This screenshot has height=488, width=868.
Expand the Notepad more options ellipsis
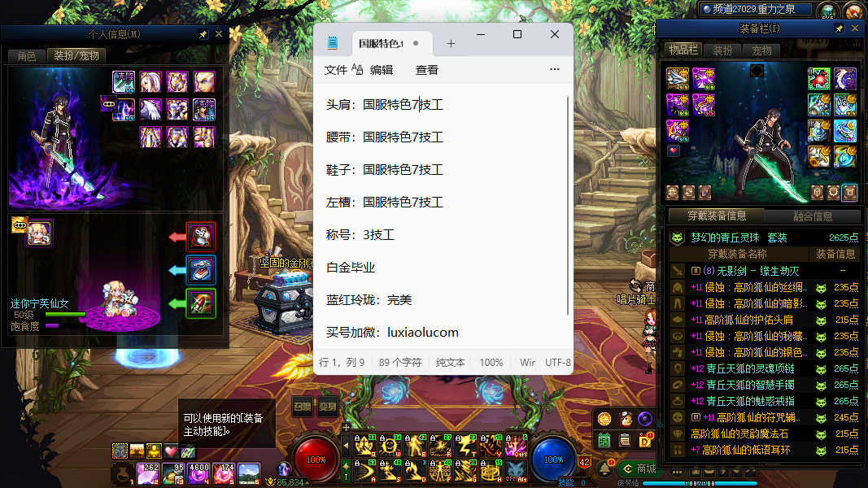tap(555, 70)
